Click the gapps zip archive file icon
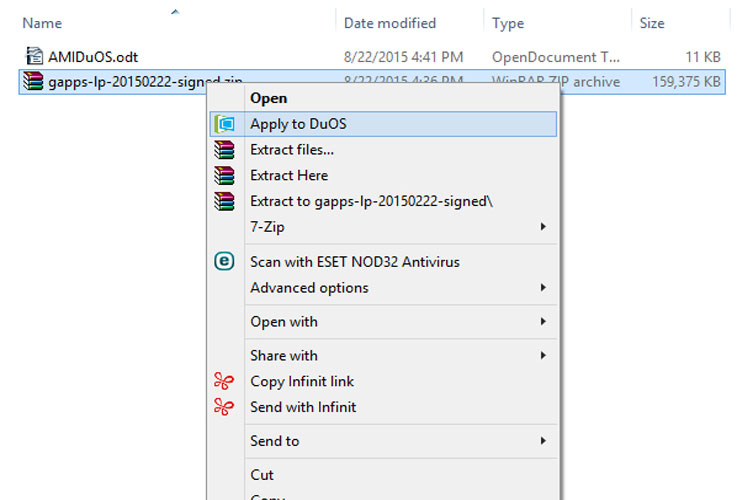Image resolution: width=750 pixels, height=500 pixels. (33, 81)
